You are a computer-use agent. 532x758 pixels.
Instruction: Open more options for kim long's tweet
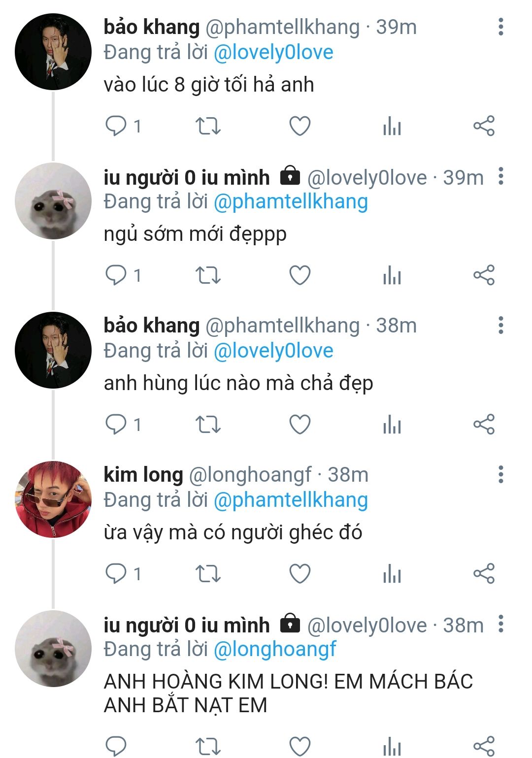[x=500, y=474]
